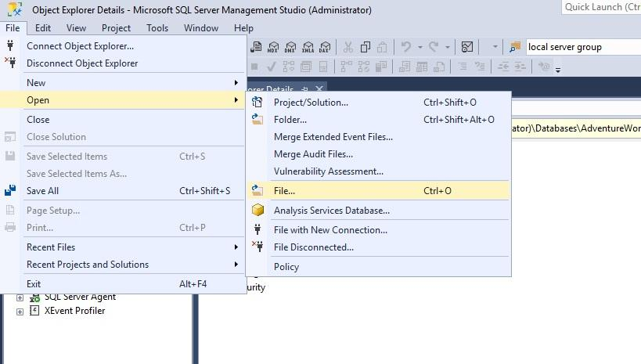Click the Redo arrow icon
Image resolution: width=641 pixels, height=364 pixels.
pos(434,47)
